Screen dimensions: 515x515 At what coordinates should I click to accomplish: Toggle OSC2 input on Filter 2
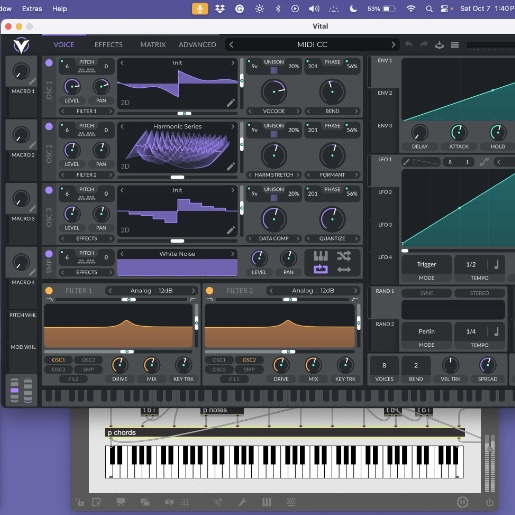249,360
